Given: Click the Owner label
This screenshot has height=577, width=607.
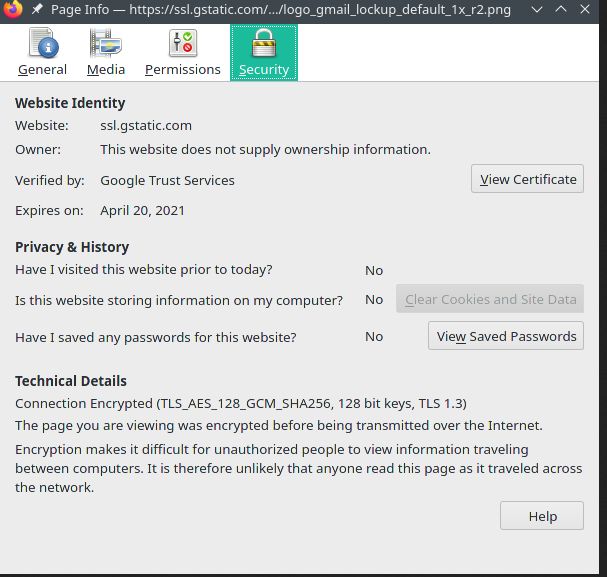Looking at the screenshot, I should 38,150.
